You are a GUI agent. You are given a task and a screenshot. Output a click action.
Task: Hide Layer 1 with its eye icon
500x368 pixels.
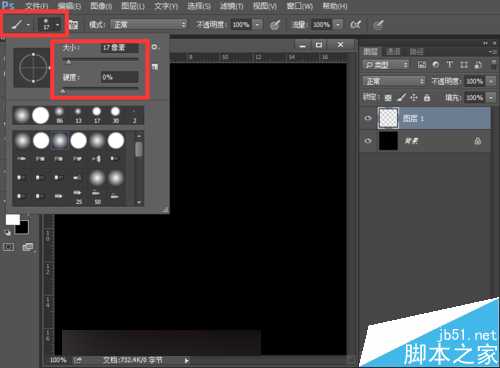368,118
